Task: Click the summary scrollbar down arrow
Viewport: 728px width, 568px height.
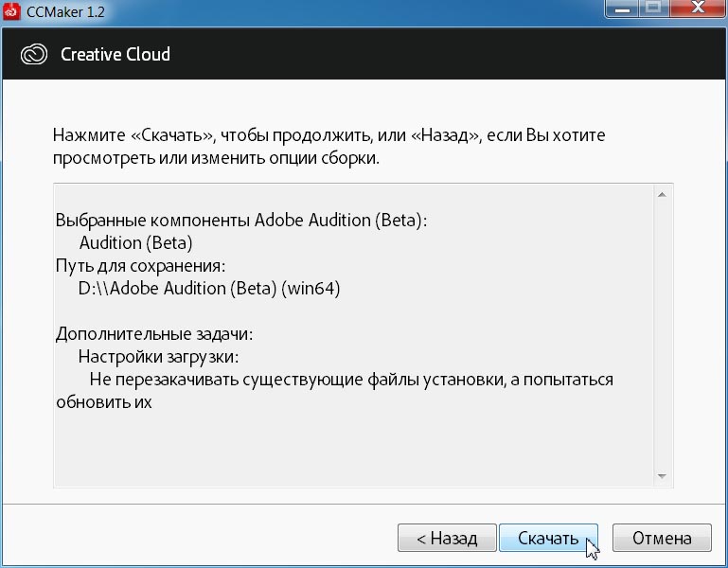Action: coord(662,476)
